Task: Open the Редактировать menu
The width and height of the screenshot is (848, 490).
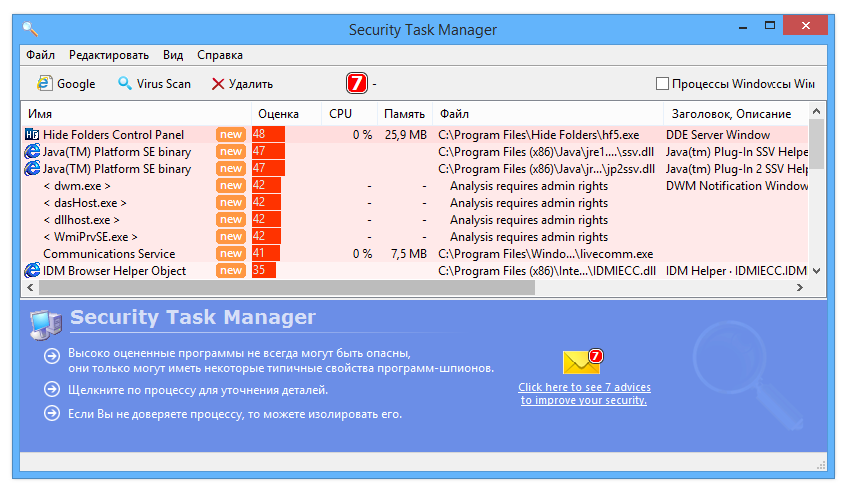Action: coord(109,55)
